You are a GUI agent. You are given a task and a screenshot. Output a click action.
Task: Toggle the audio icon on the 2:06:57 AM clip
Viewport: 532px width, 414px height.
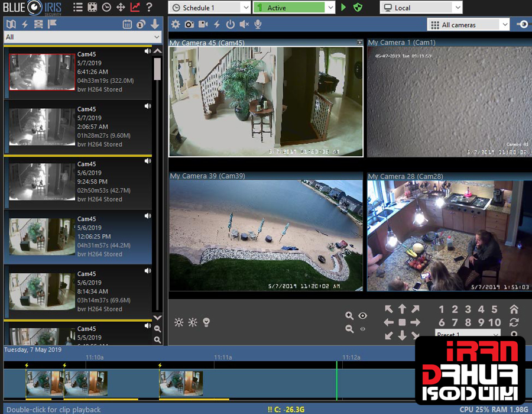(x=148, y=106)
